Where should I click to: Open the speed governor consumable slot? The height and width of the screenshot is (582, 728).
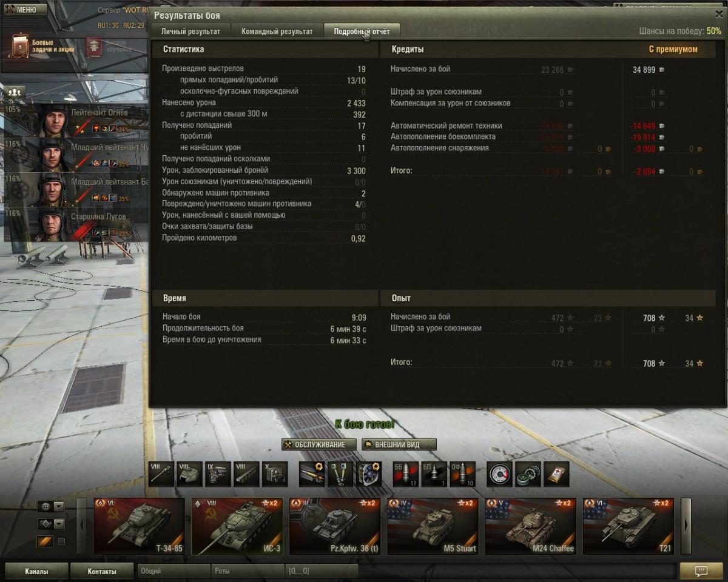pyautogui.click(x=500, y=474)
